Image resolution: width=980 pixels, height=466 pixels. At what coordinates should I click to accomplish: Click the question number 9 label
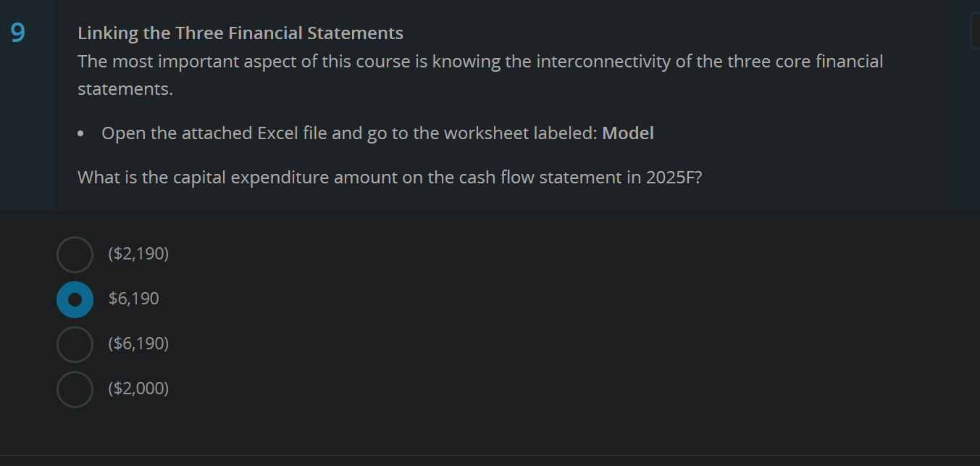coord(17,32)
